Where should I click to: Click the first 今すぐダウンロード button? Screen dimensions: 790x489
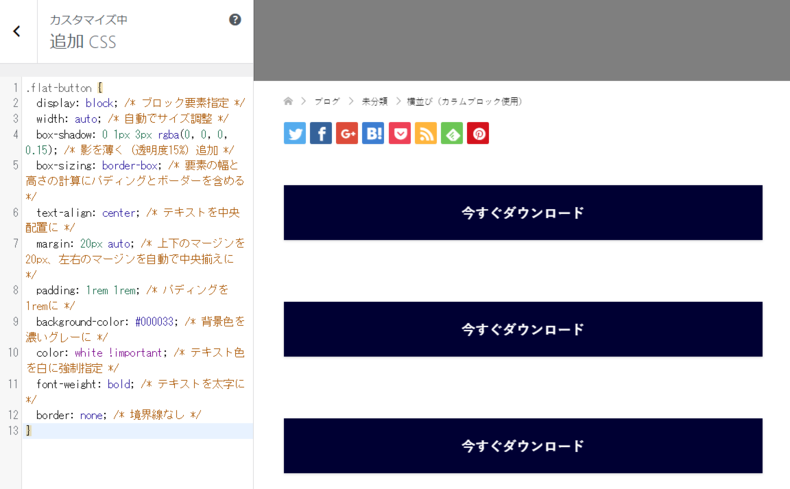pyautogui.click(x=523, y=213)
